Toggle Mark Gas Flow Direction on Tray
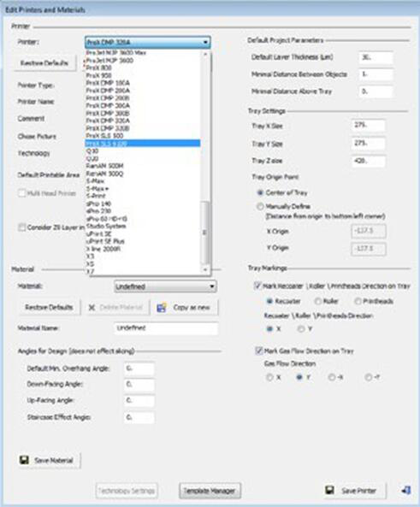420x507 pixels. click(x=259, y=351)
